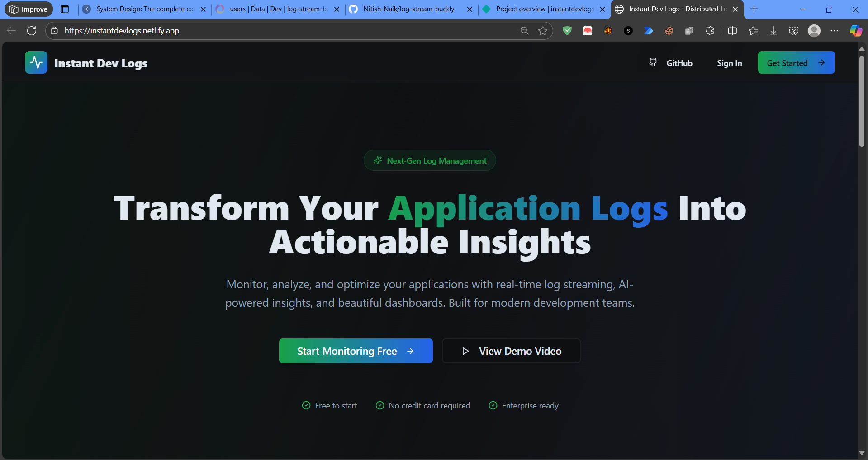Open the Copilot icon
868x460 pixels.
tap(856, 31)
